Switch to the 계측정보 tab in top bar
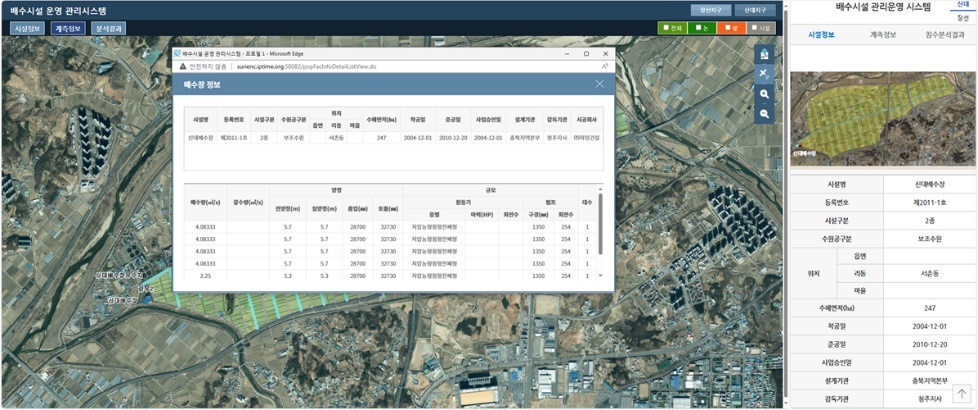The height and width of the screenshot is (410, 978). click(68, 28)
